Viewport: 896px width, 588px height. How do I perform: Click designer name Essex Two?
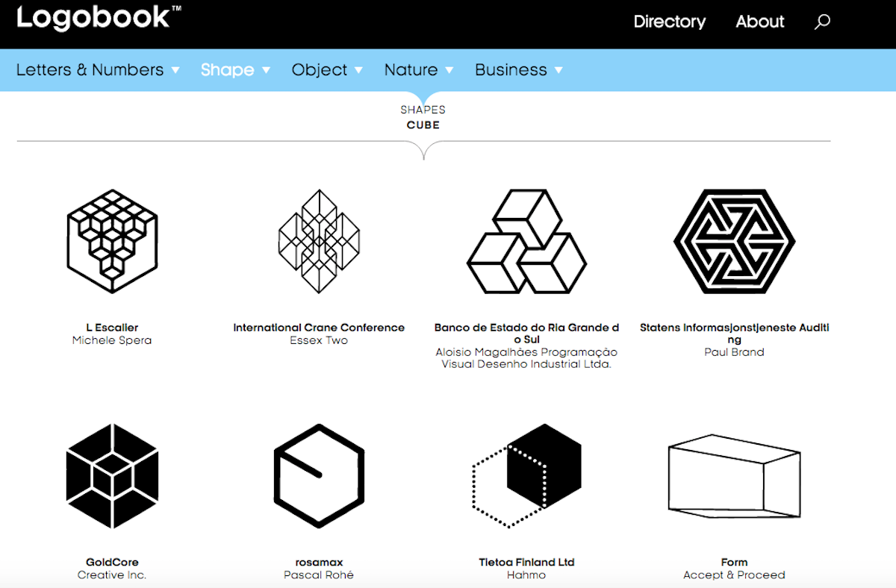(319, 340)
